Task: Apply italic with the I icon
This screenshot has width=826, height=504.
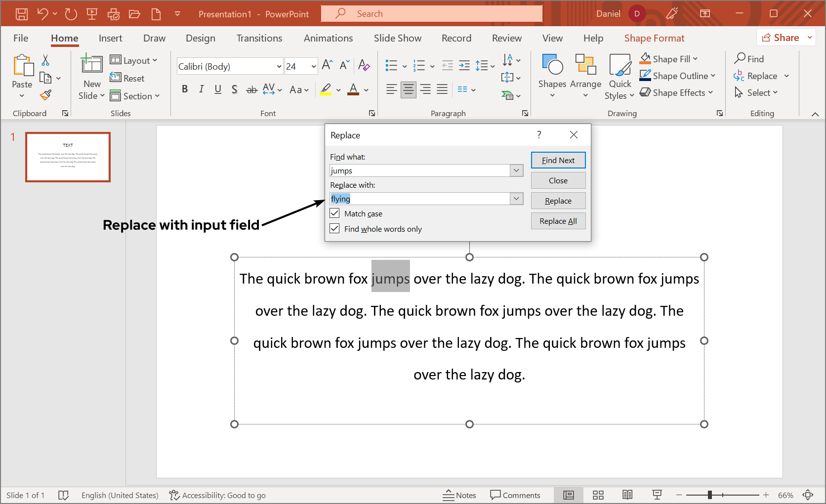Action: 201,89
